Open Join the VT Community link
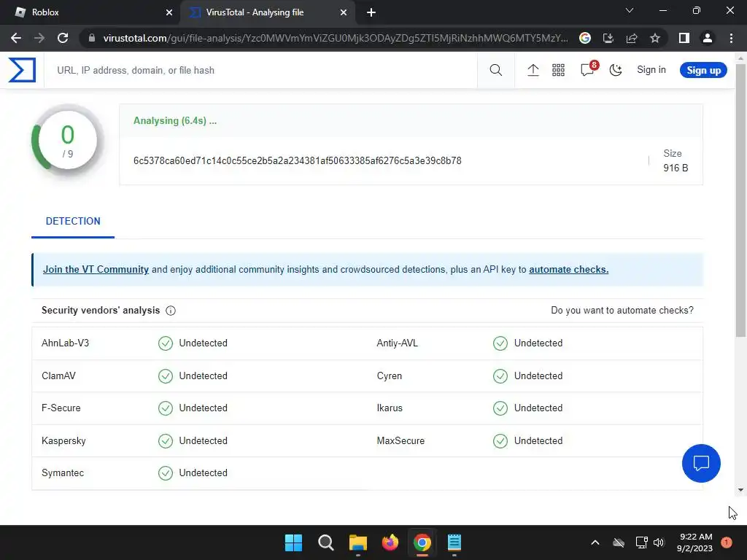 (96, 270)
